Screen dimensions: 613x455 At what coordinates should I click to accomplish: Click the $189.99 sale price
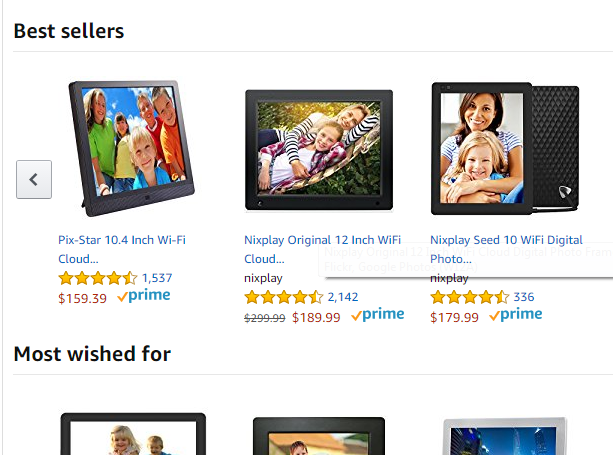[x=316, y=317]
